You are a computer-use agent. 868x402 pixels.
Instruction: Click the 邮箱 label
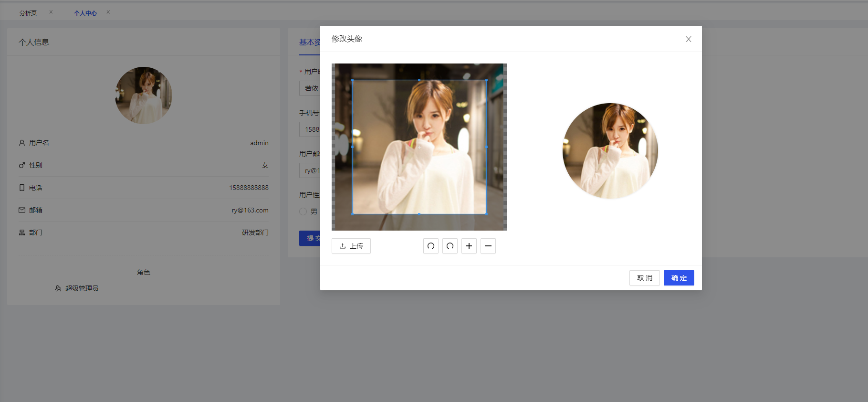[36, 210]
